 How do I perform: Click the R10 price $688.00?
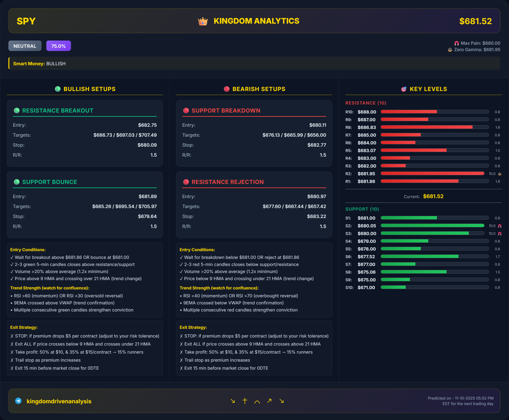point(367,112)
